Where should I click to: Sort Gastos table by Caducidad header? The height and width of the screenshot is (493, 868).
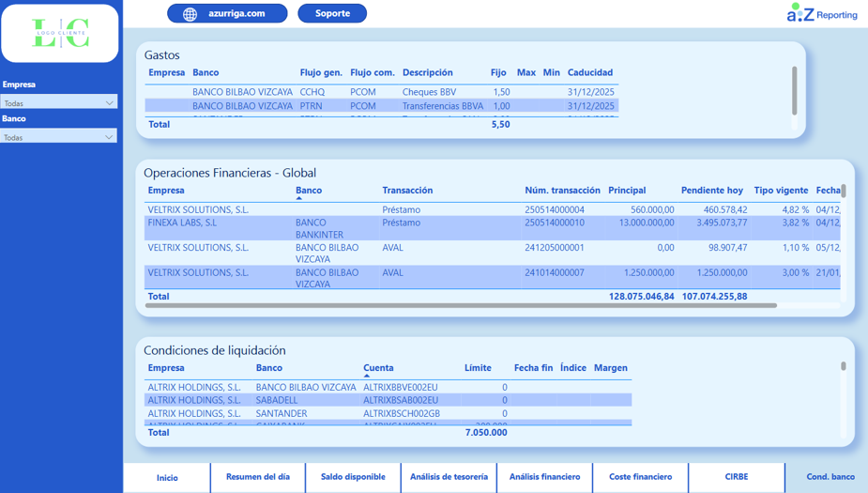590,72
